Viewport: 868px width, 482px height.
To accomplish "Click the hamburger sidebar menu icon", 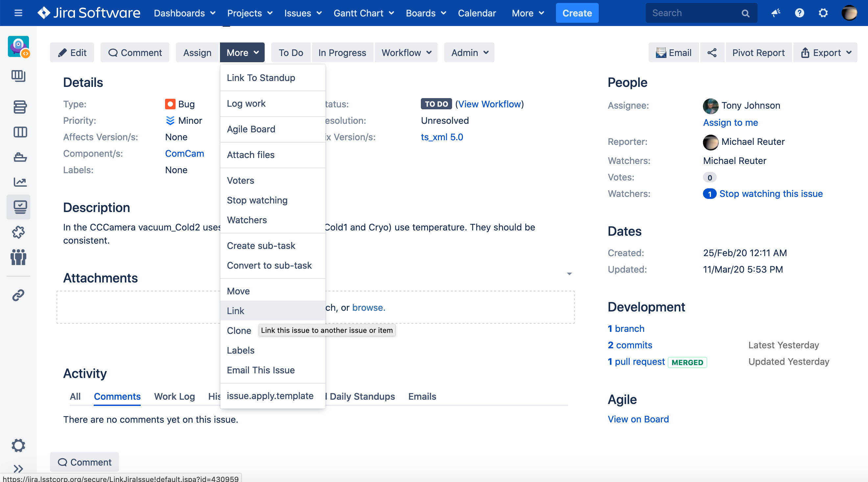I will click(18, 13).
